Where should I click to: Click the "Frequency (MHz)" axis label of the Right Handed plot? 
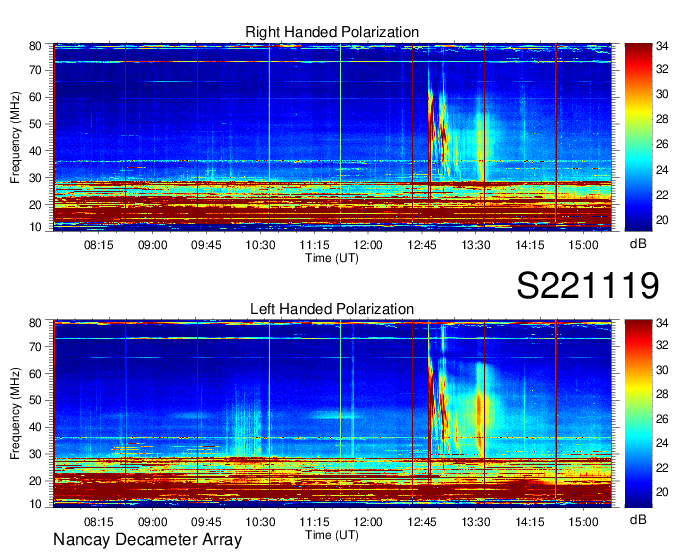(x=15, y=137)
